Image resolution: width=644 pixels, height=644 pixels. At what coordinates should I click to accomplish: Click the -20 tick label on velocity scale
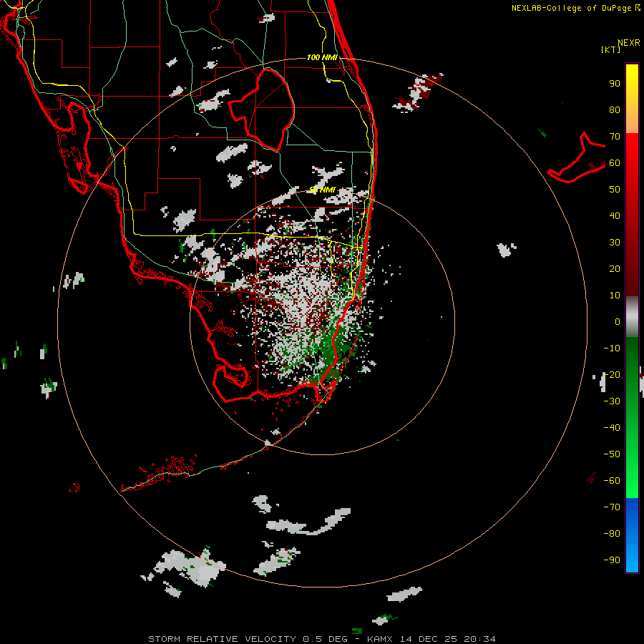point(612,375)
